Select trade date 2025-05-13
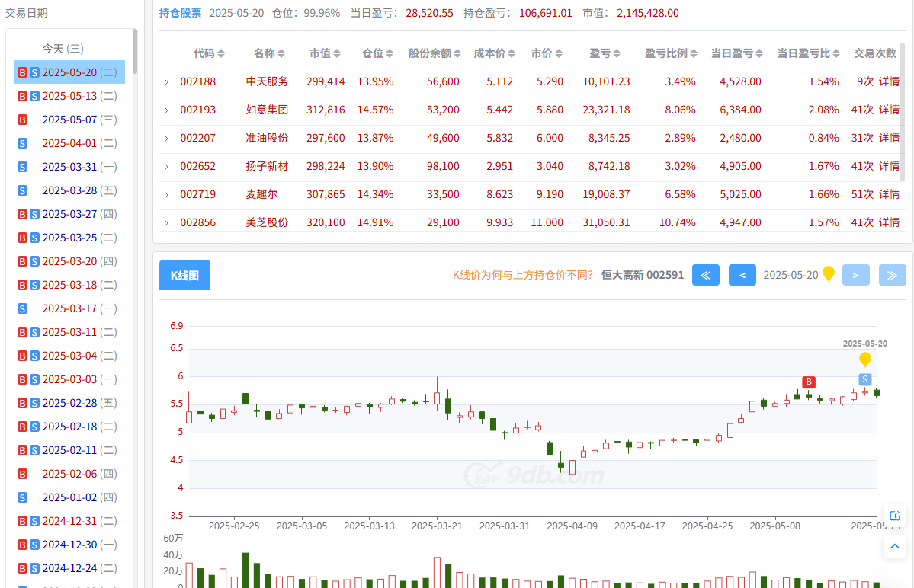This screenshot has height=588, width=914. (69, 96)
